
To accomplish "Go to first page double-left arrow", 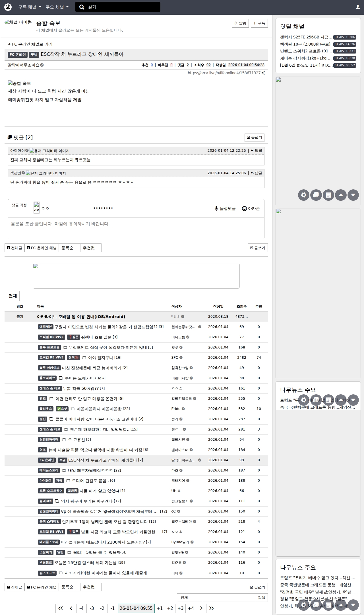I will pos(61,608).
